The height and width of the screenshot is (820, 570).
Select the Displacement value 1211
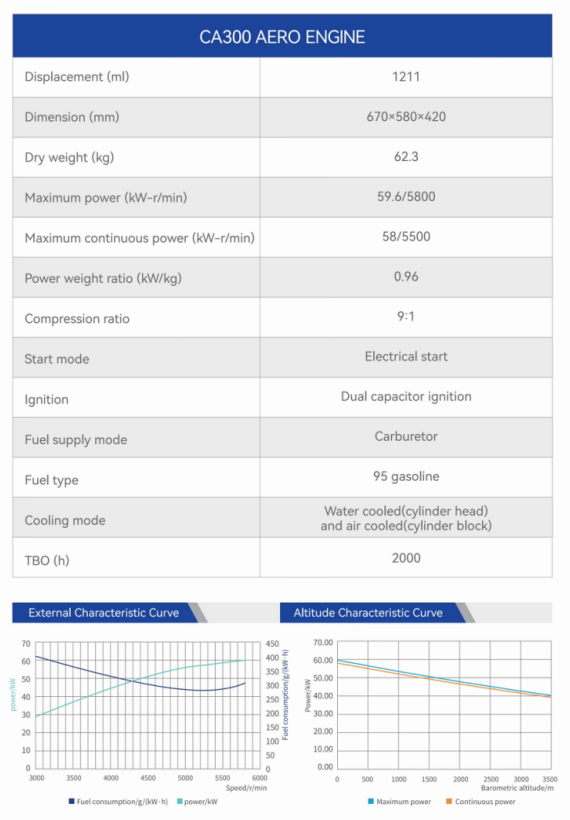(406, 77)
